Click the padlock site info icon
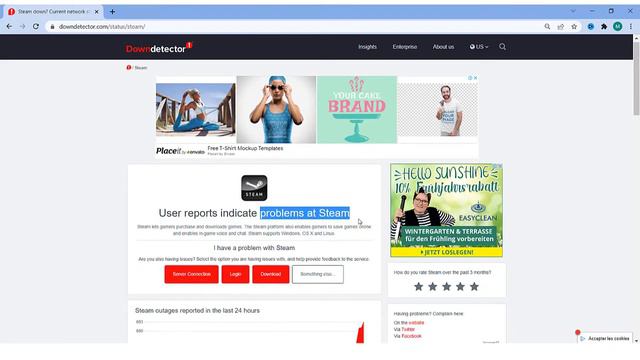This screenshot has height=360, width=640. (x=52, y=27)
